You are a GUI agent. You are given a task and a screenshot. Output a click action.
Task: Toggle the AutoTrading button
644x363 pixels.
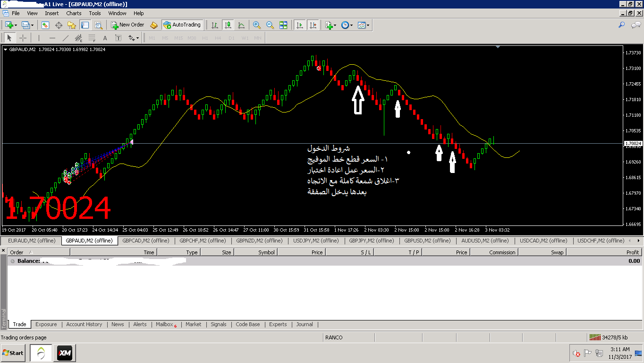(x=182, y=25)
